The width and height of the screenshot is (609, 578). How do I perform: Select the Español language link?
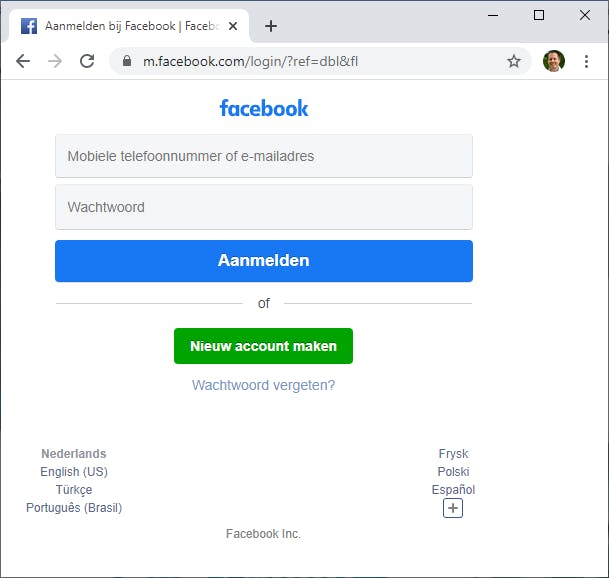coord(453,490)
